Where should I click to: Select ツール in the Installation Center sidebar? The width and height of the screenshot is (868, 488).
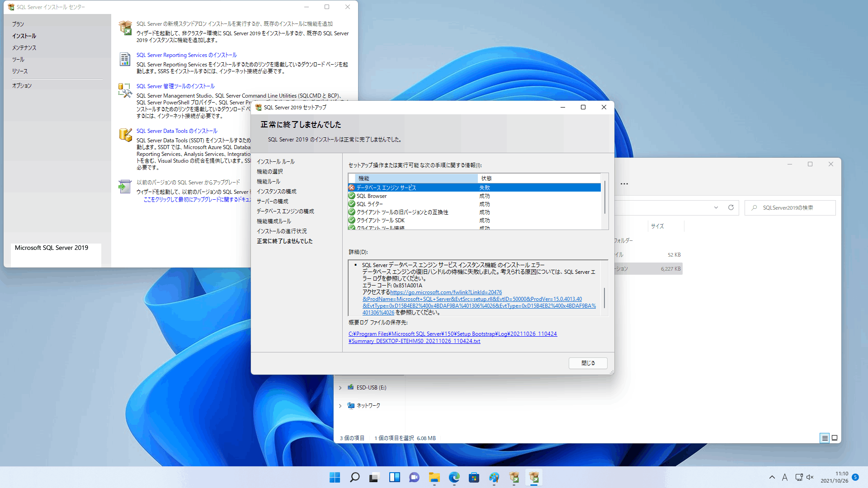click(x=18, y=59)
